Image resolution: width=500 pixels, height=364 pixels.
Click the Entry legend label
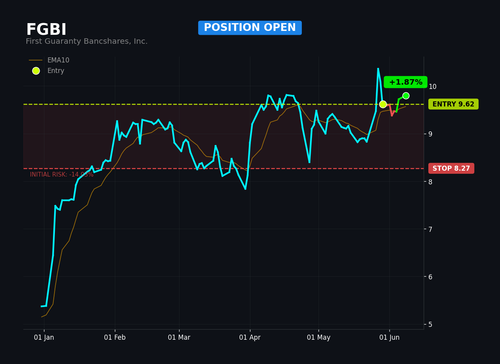pyautogui.click(x=56, y=71)
